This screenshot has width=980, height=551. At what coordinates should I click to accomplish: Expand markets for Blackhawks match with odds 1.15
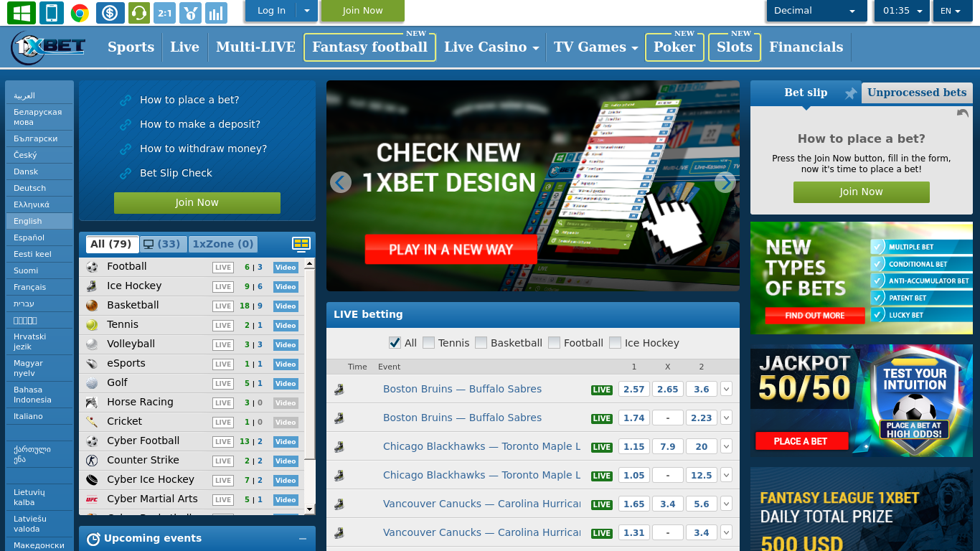tap(726, 447)
